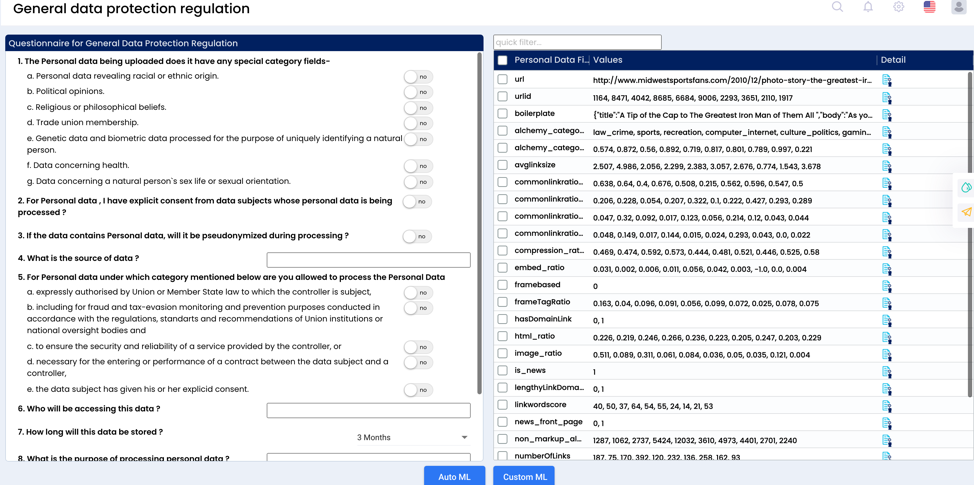Focus the source of data input
Screen dimensions: 974x485
pyautogui.click(x=368, y=260)
